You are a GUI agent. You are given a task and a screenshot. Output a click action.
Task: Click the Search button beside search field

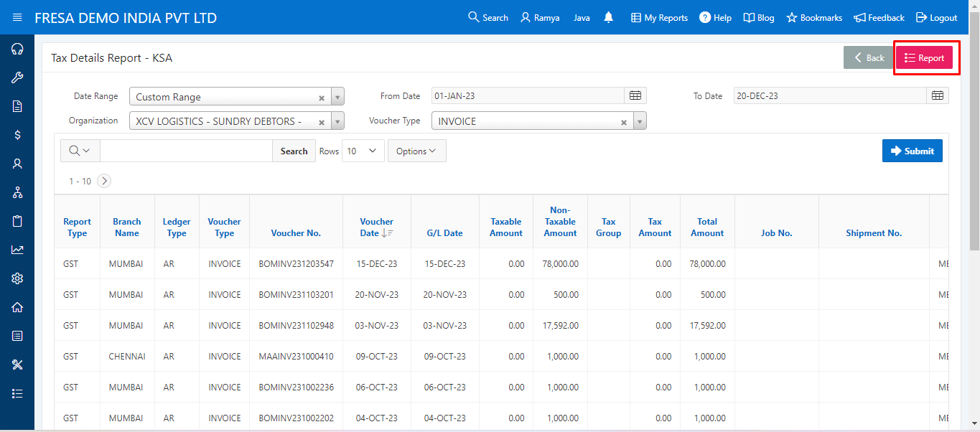click(x=294, y=151)
